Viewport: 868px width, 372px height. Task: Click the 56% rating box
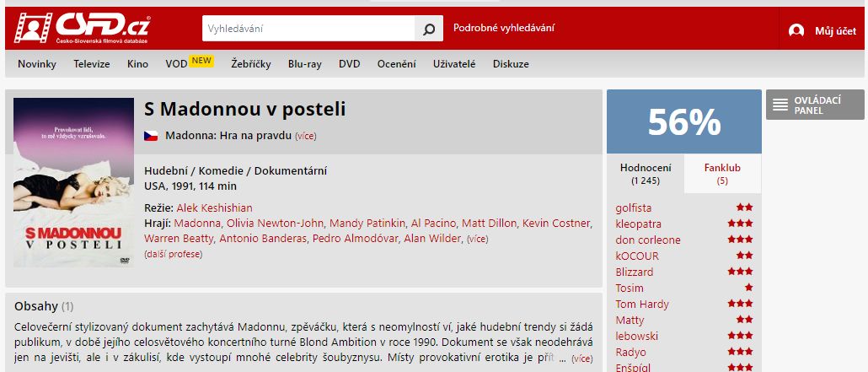pyautogui.click(x=684, y=121)
